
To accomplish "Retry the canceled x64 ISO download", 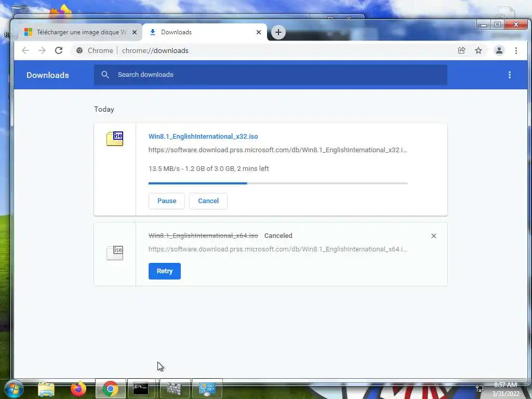I will (165, 271).
